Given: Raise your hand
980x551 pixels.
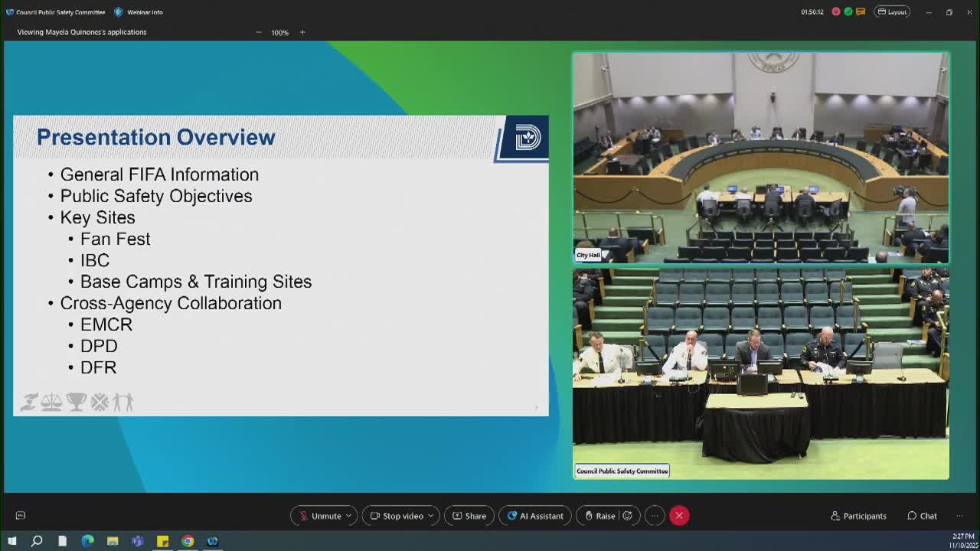Looking at the screenshot, I should pyautogui.click(x=599, y=516).
